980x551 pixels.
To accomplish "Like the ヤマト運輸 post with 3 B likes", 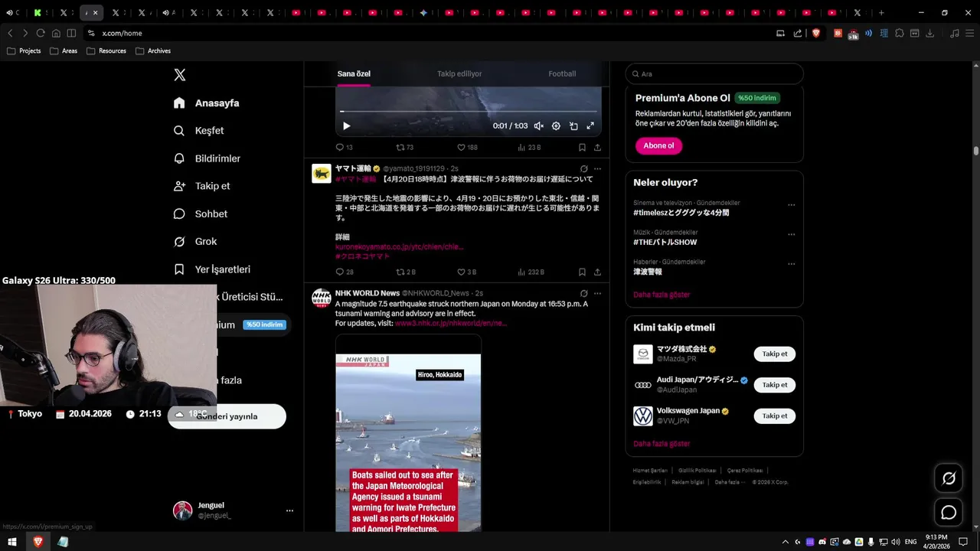I will [x=466, y=272].
